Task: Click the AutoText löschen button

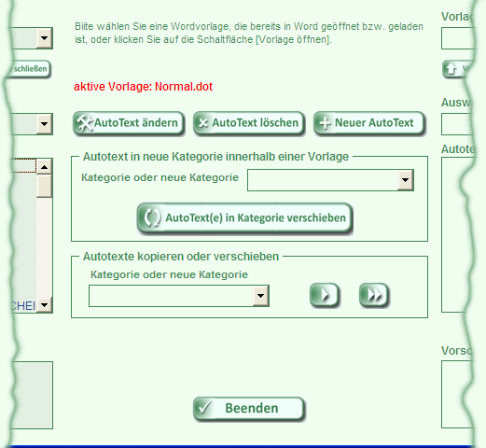Action: pos(249,123)
